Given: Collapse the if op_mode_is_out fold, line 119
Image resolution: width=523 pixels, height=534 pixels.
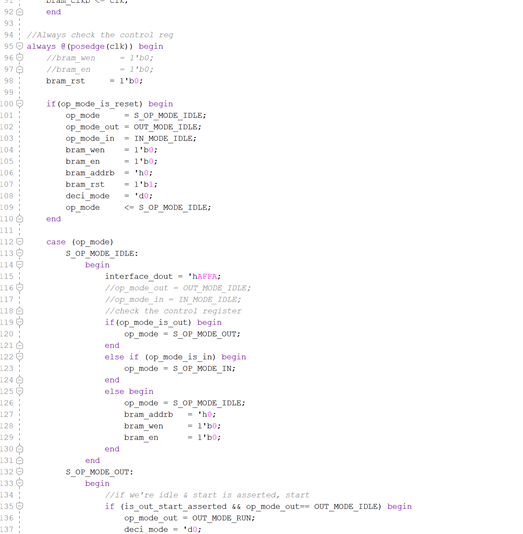Looking at the screenshot, I should click(x=20, y=322).
